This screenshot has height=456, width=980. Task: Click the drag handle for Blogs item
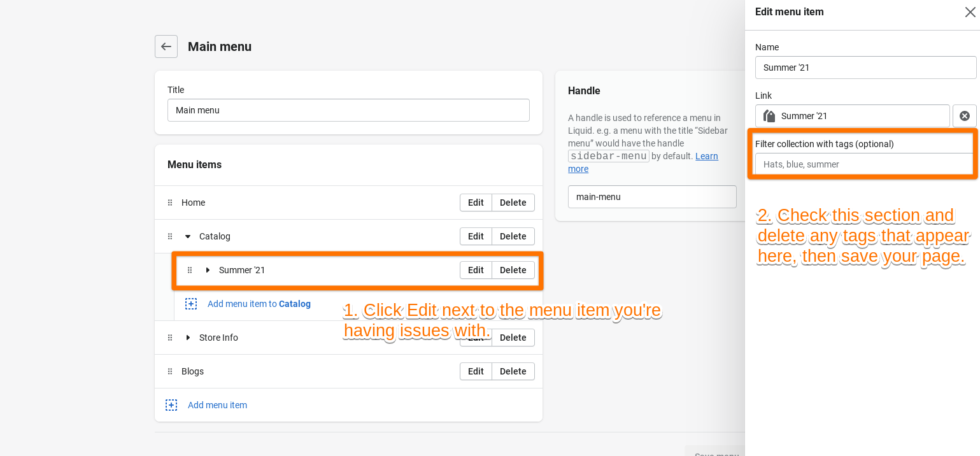[x=170, y=371]
